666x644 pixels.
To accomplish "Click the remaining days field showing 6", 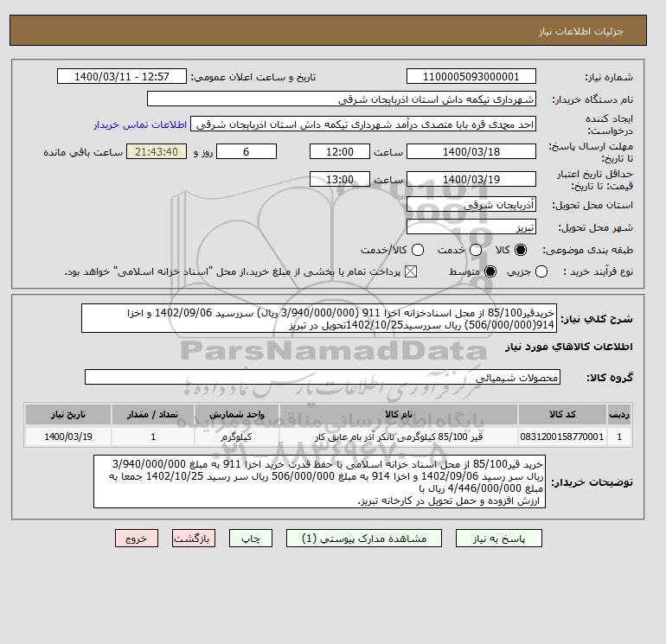I will tap(247, 151).
